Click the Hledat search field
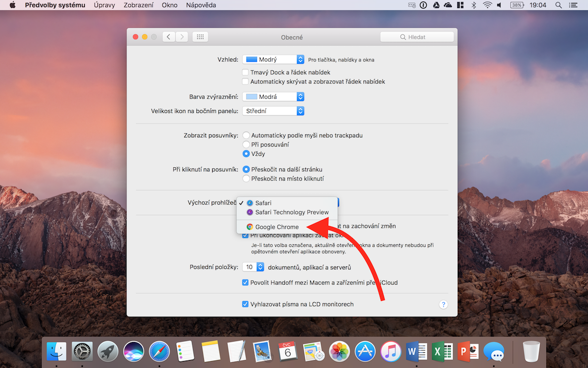588x368 pixels. (x=417, y=37)
